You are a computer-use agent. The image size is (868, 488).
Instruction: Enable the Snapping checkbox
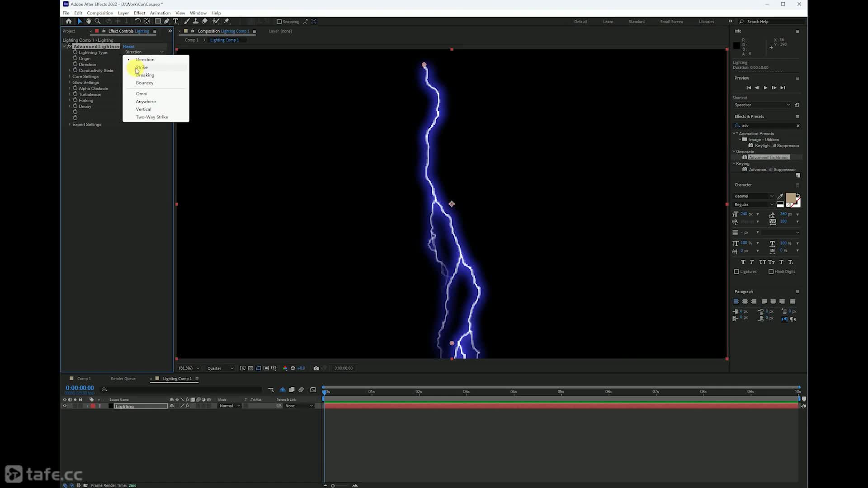click(279, 22)
